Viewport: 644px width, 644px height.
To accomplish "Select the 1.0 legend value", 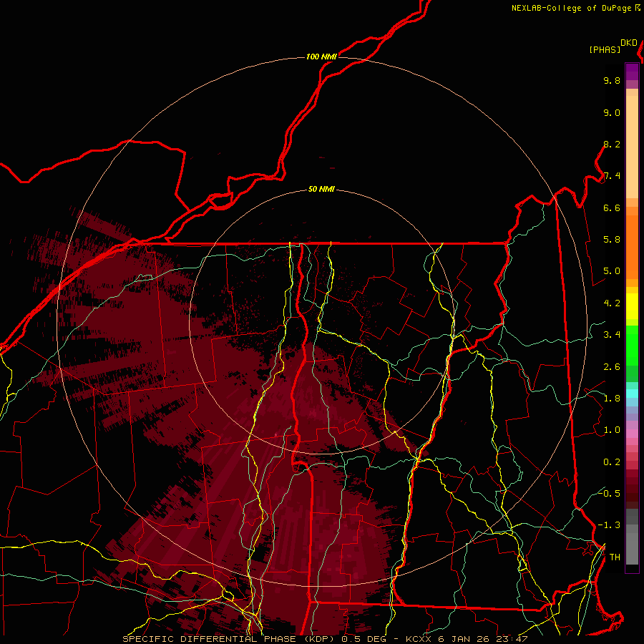I will click(612, 430).
